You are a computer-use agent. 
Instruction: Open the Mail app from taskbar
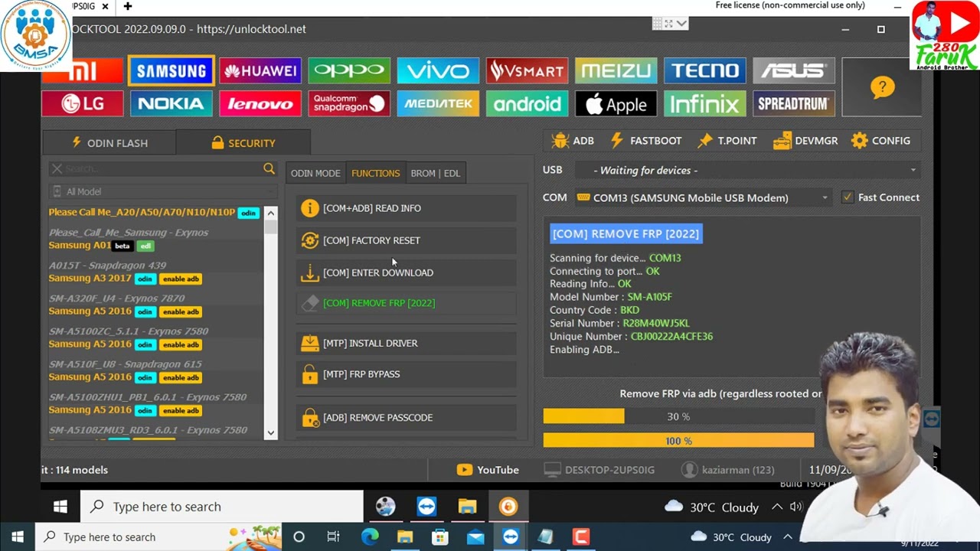pyautogui.click(x=475, y=537)
